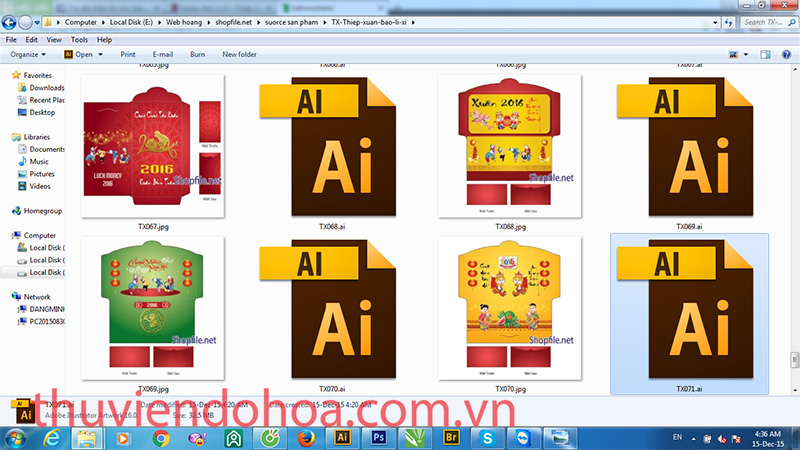Open the Tools menu

click(x=79, y=40)
